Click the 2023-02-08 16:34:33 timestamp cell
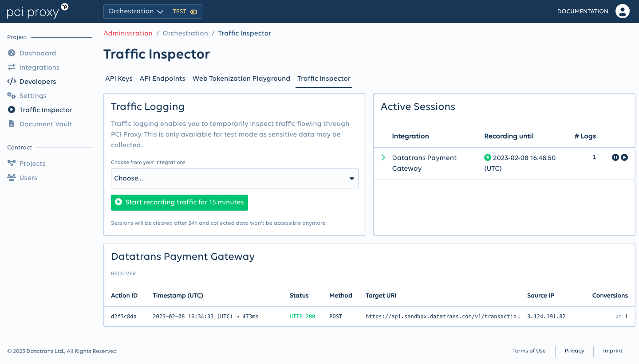 click(205, 317)
